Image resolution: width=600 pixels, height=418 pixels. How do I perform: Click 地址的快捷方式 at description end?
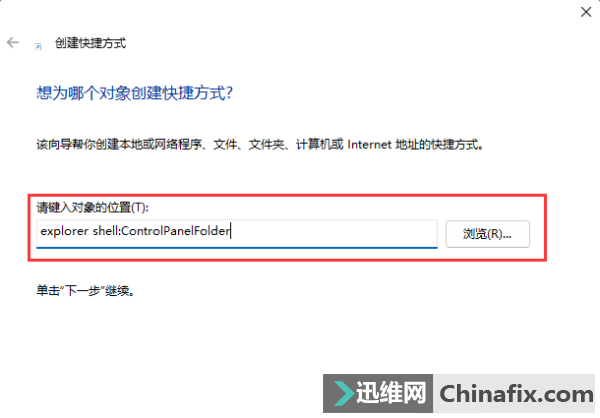pyautogui.click(x=437, y=145)
